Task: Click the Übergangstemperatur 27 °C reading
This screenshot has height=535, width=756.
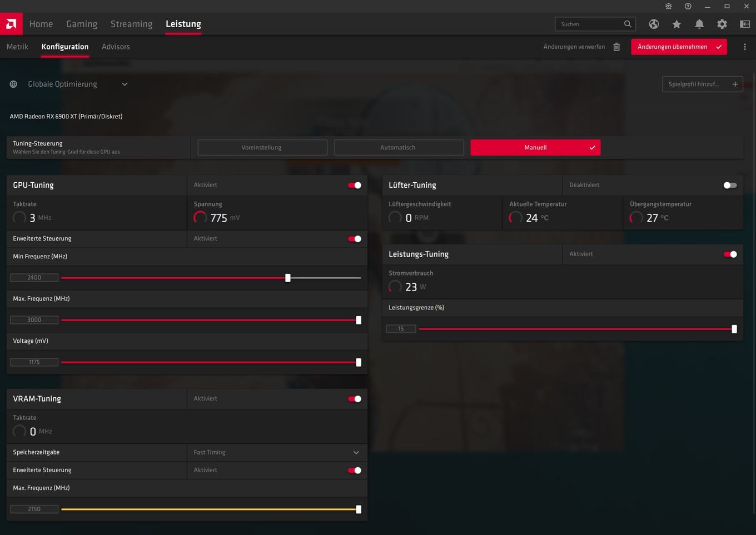Action: point(649,218)
